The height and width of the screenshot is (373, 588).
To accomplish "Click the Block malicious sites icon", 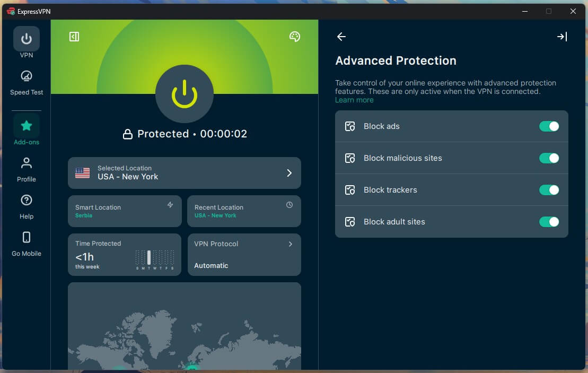I will (350, 158).
